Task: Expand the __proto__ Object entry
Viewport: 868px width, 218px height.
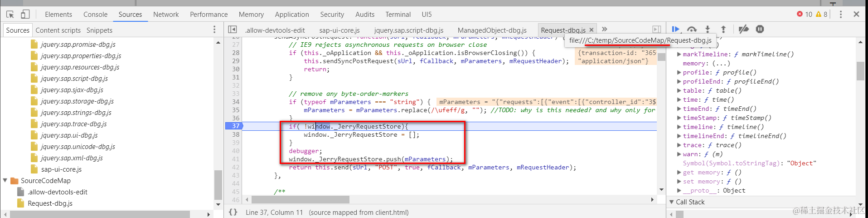Action: [679, 190]
